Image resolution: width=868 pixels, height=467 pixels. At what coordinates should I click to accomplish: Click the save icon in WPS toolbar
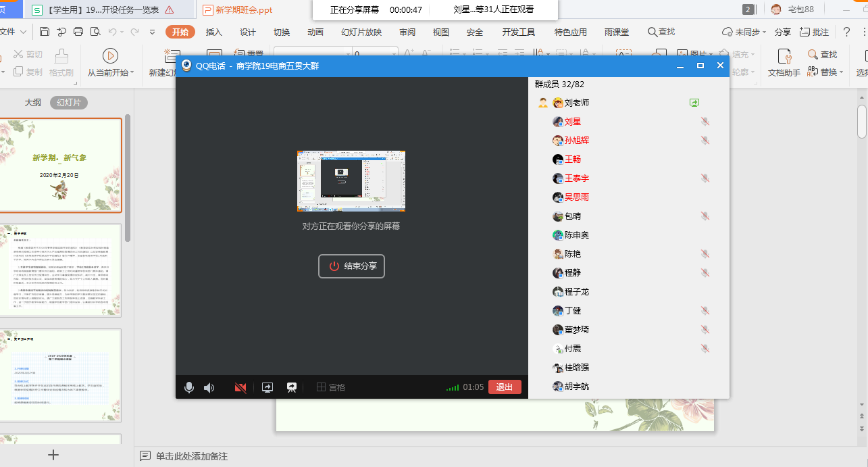(45, 32)
